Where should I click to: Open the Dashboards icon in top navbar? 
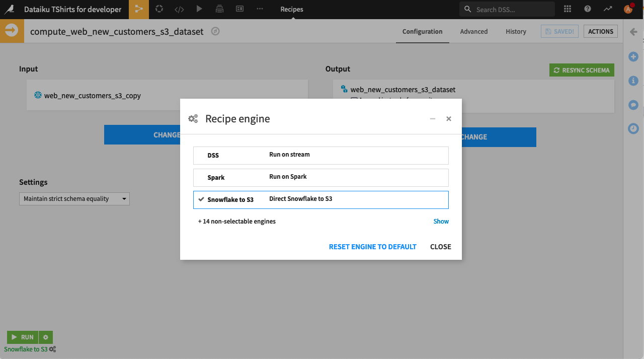239,9
